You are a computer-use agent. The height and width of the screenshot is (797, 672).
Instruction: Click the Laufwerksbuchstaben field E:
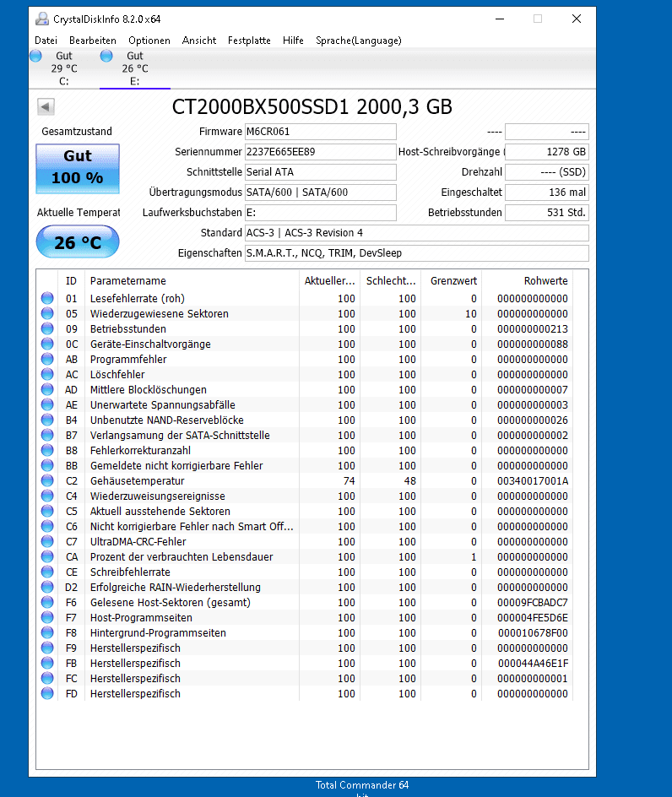click(320, 213)
